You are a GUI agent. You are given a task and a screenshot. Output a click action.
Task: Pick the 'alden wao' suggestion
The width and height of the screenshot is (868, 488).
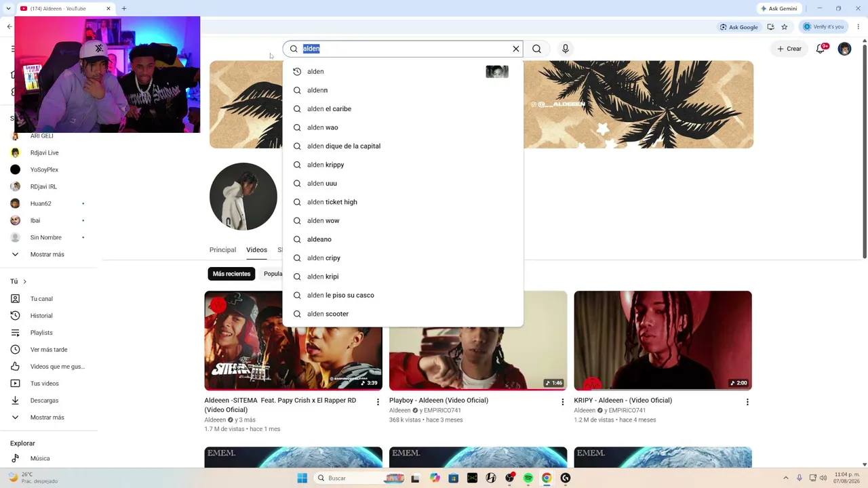coord(403,127)
